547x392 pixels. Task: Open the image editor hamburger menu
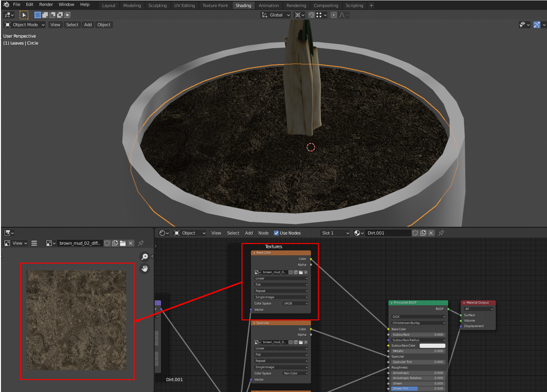(x=34, y=244)
